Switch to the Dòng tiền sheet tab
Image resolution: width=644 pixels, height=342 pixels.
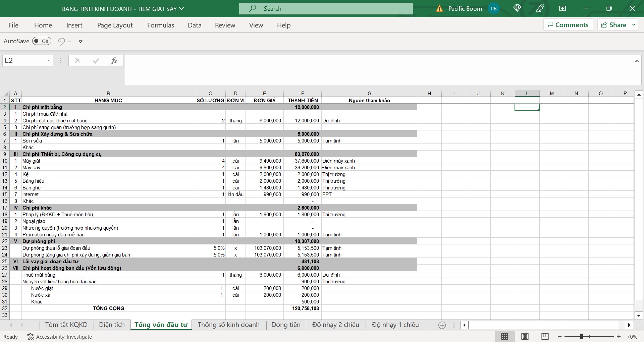286,325
